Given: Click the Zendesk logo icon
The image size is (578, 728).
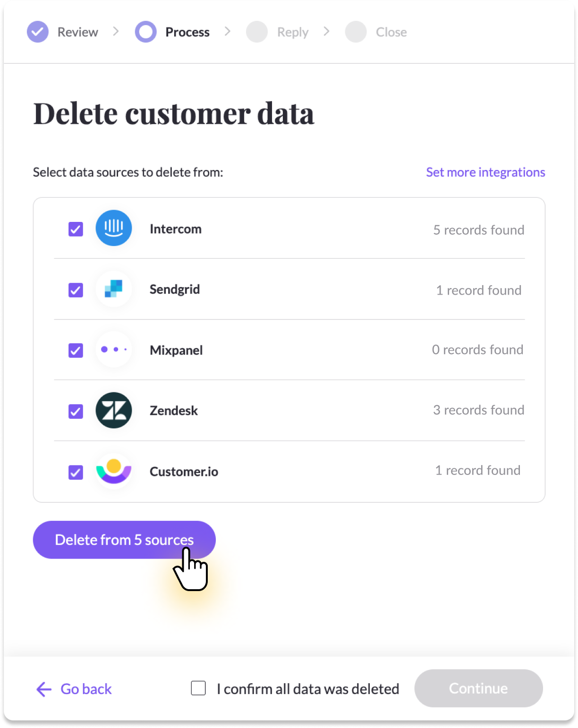Looking at the screenshot, I should pyautogui.click(x=114, y=410).
